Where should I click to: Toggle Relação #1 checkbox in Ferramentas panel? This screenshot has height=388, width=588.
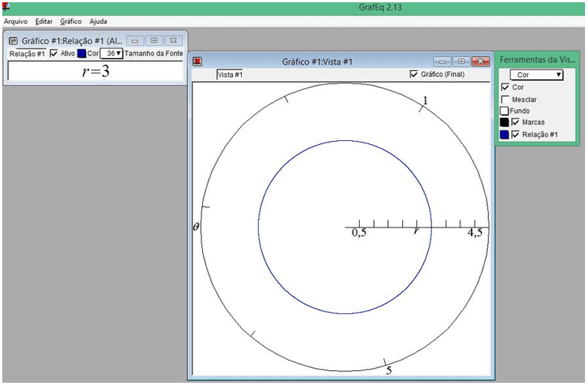point(516,134)
